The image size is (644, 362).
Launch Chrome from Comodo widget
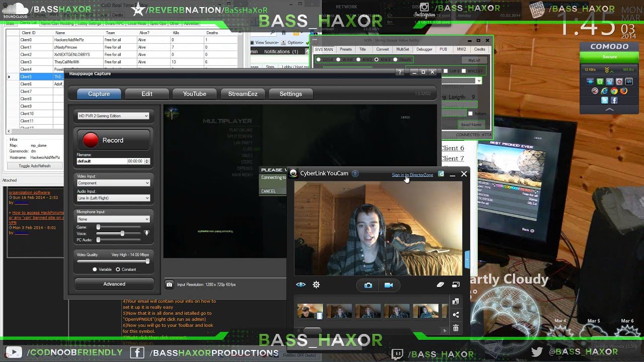click(x=614, y=91)
